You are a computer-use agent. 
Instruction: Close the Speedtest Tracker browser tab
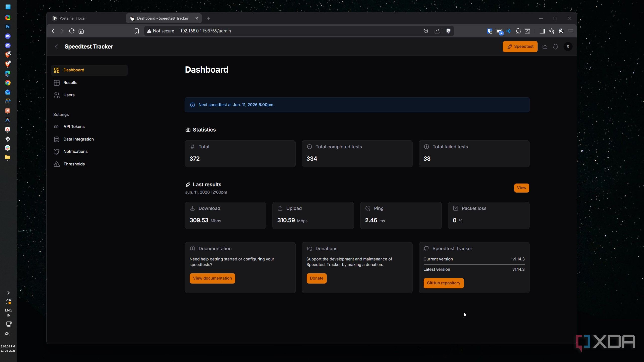197,18
